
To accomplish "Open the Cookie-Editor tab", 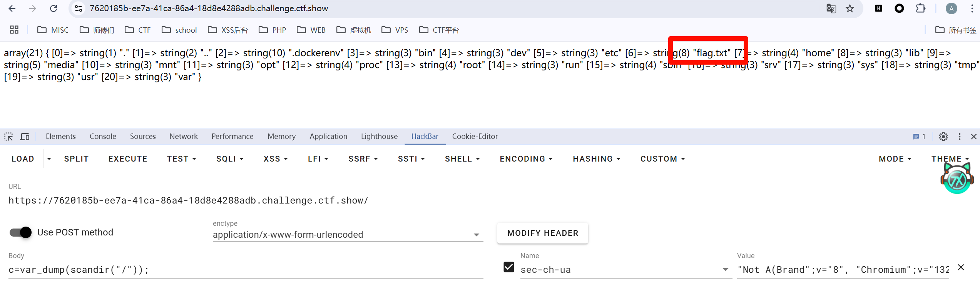I will 475,137.
